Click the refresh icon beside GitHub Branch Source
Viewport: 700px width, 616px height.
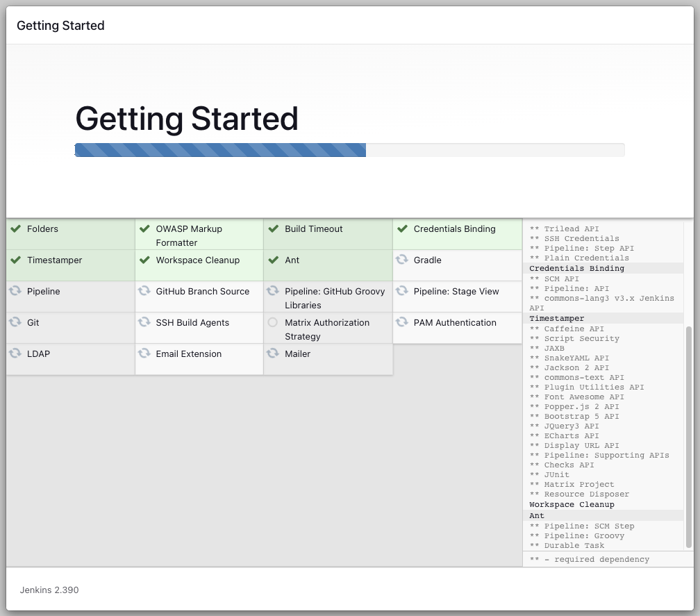[144, 290]
